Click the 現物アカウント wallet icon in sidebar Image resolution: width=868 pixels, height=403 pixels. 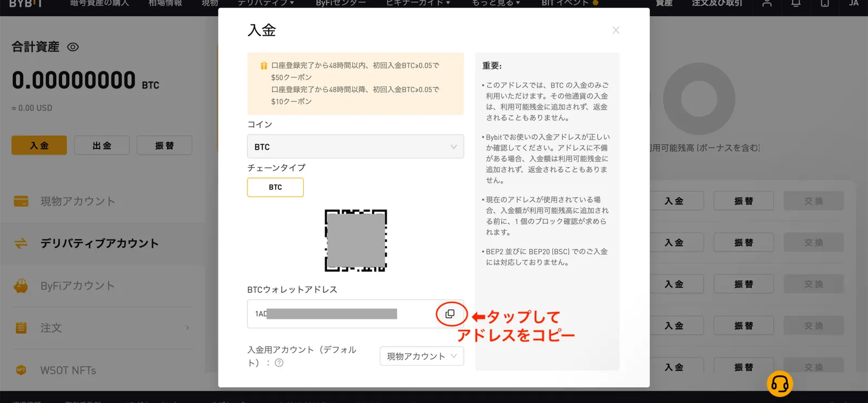pos(21,201)
